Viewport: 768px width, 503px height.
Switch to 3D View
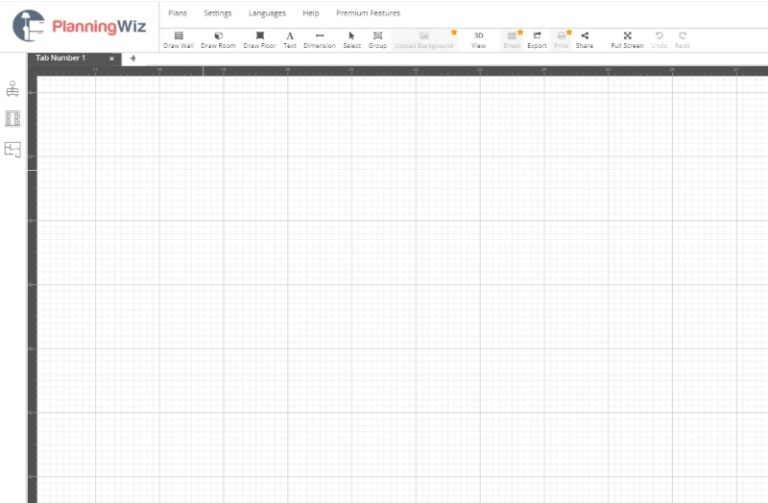[x=479, y=40]
